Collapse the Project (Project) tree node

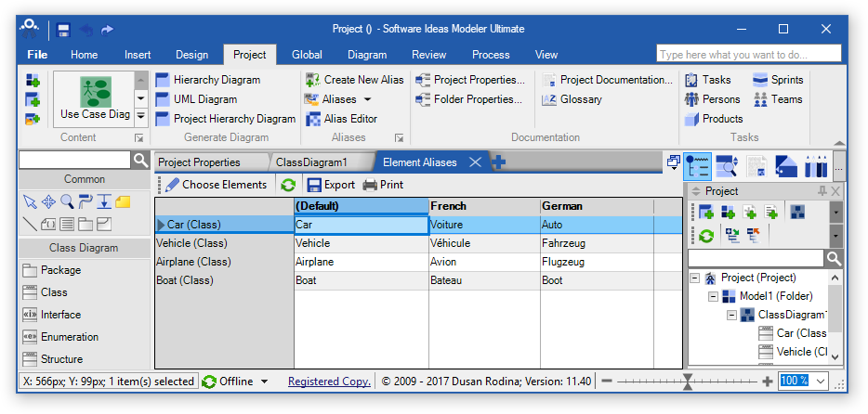tap(695, 278)
